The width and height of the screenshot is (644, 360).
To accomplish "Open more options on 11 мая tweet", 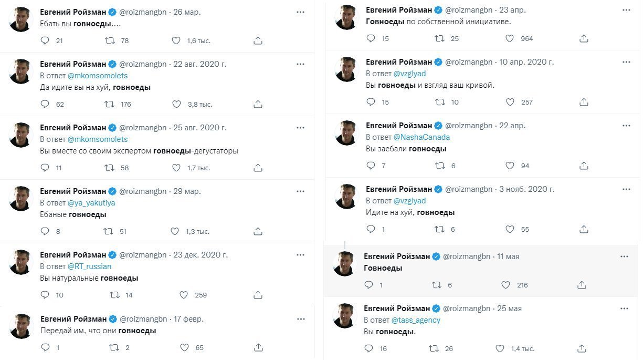I will pos(624,256).
